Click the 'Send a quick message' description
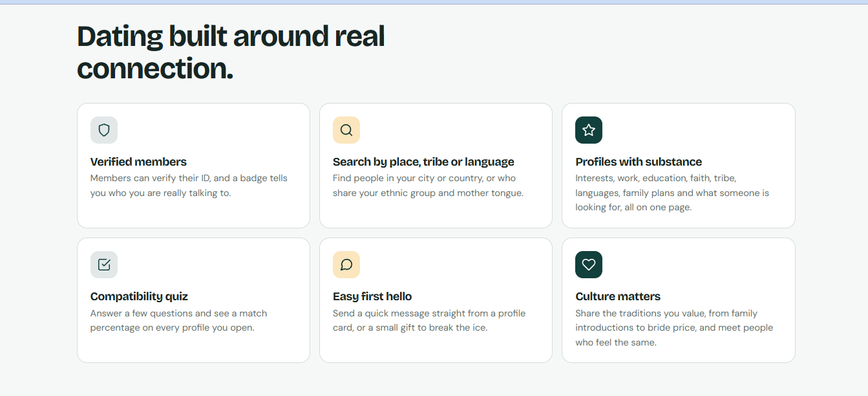The width and height of the screenshot is (868, 396). click(x=429, y=320)
